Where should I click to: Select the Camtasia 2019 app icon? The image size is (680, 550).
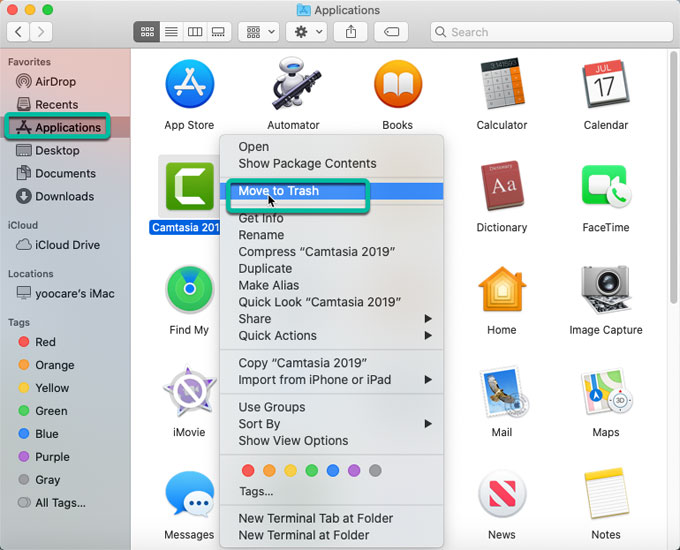click(x=190, y=187)
